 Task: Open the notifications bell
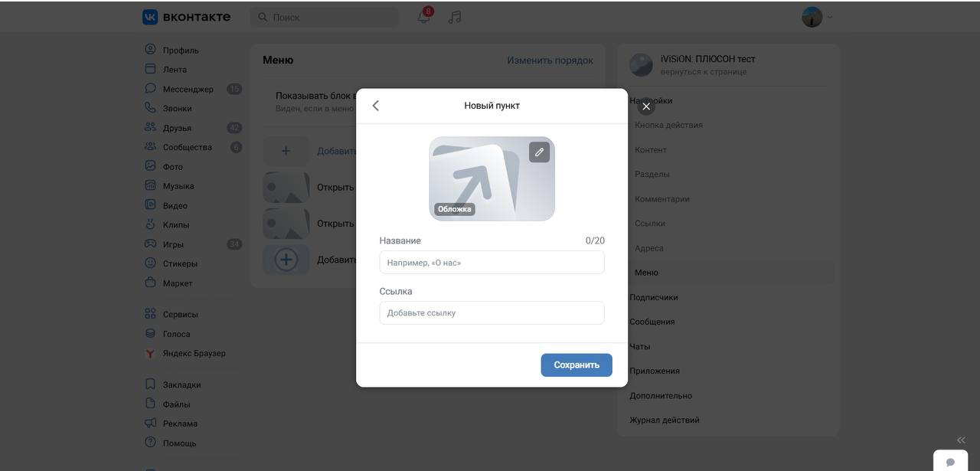point(423,17)
